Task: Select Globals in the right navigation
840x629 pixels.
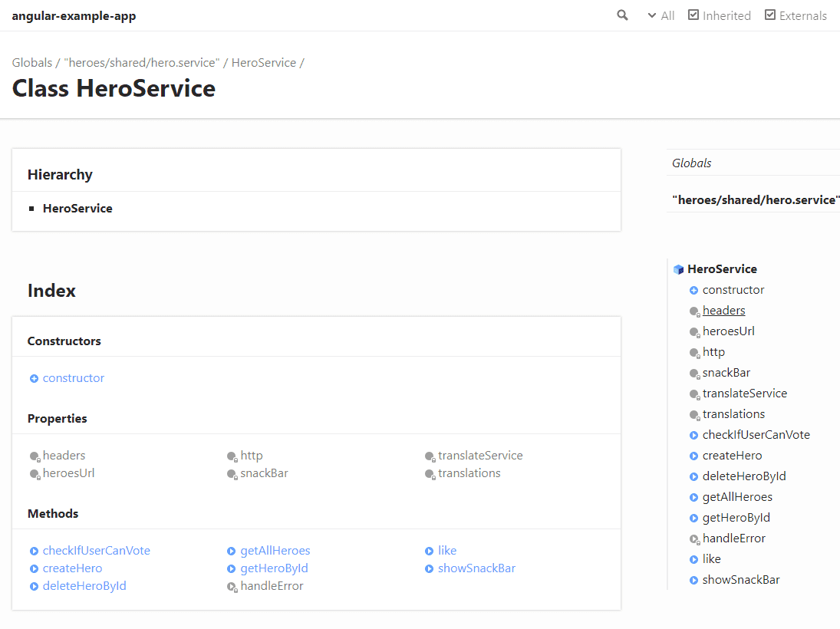Action: click(692, 163)
